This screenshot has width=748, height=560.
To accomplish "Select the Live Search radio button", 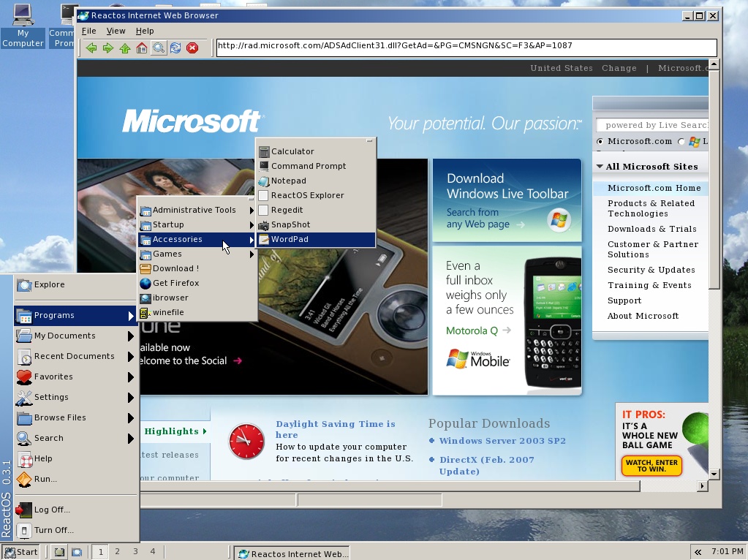I will [x=681, y=142].
